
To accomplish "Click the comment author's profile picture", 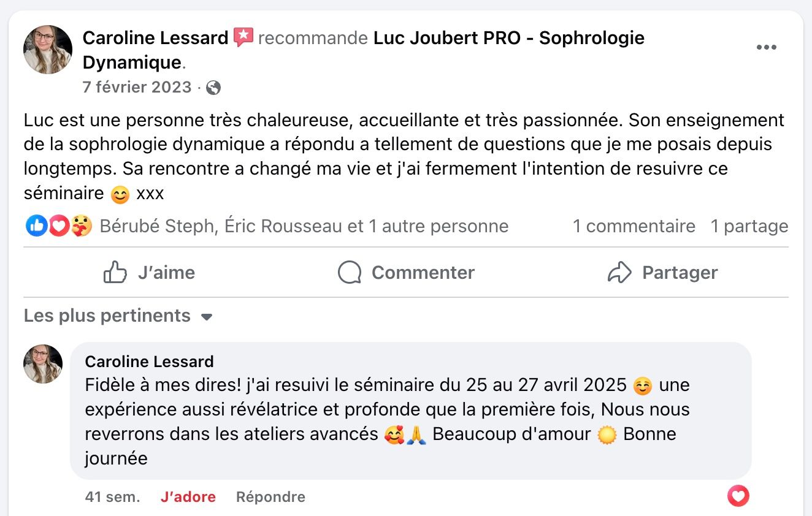I will pos(43,364).
